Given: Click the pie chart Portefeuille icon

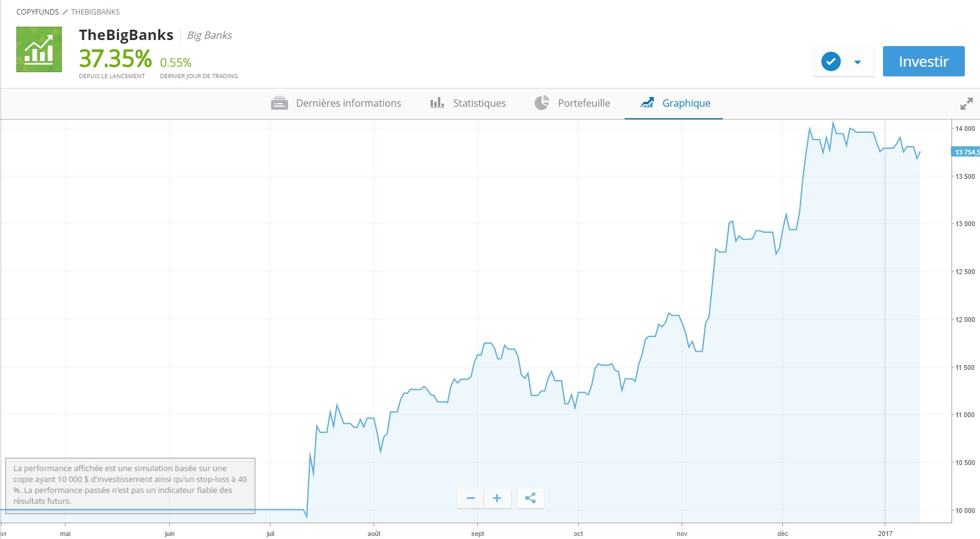Looking at the screenshot, I should click(542, 102).
